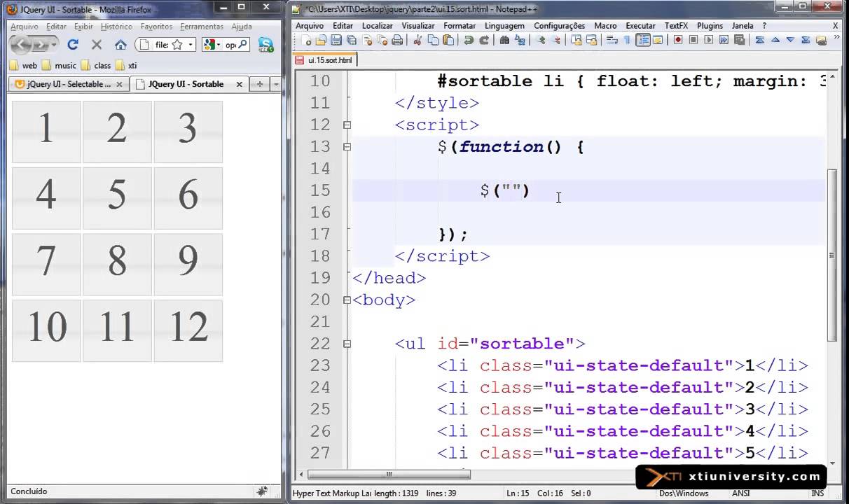Click the Cut scissors icon in Notepad++
849x504 pixels.
[x=417, y=40]
